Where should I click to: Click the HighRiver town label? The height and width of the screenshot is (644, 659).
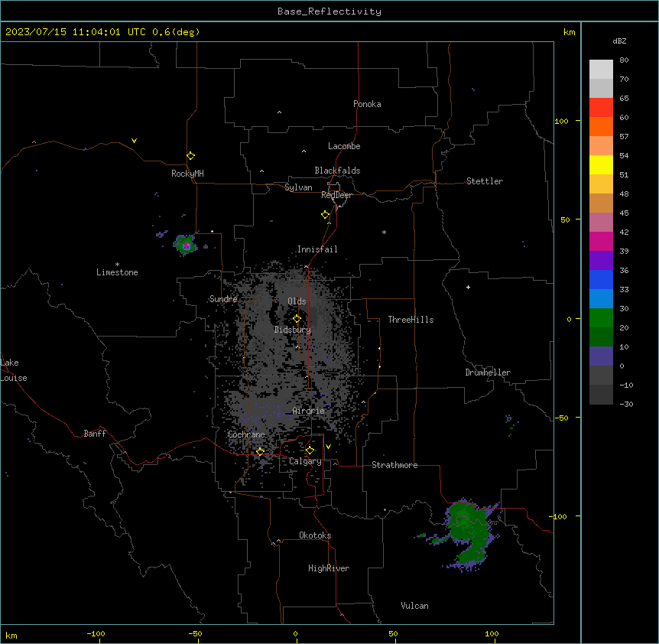pyautogui.click(x=329, y=568)
